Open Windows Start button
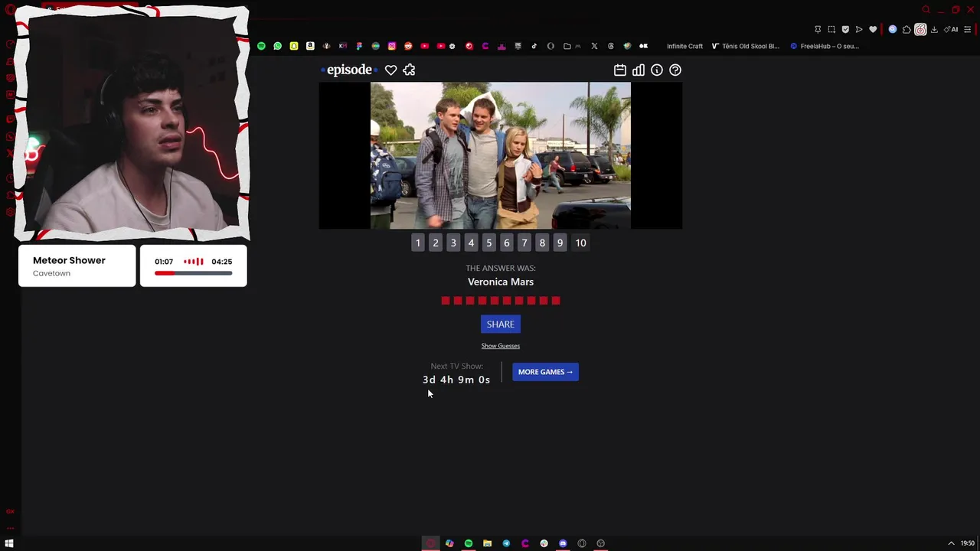 9,543
